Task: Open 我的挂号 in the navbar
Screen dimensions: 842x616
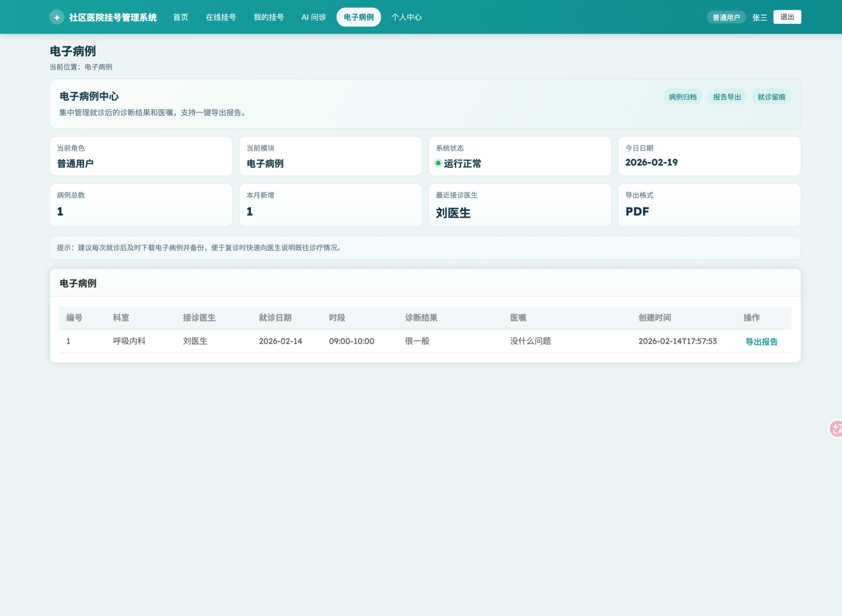Action: [x=268, y=17]
